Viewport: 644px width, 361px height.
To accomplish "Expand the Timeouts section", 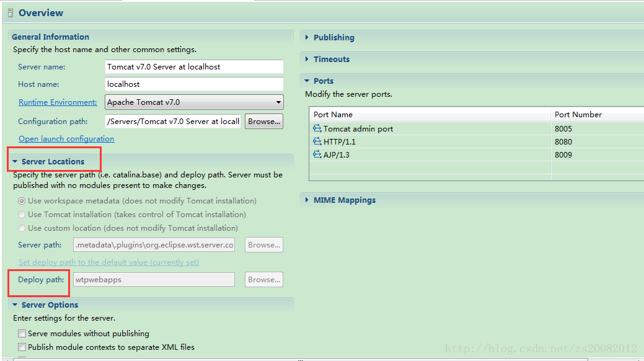I will click(x=307, y=59).
